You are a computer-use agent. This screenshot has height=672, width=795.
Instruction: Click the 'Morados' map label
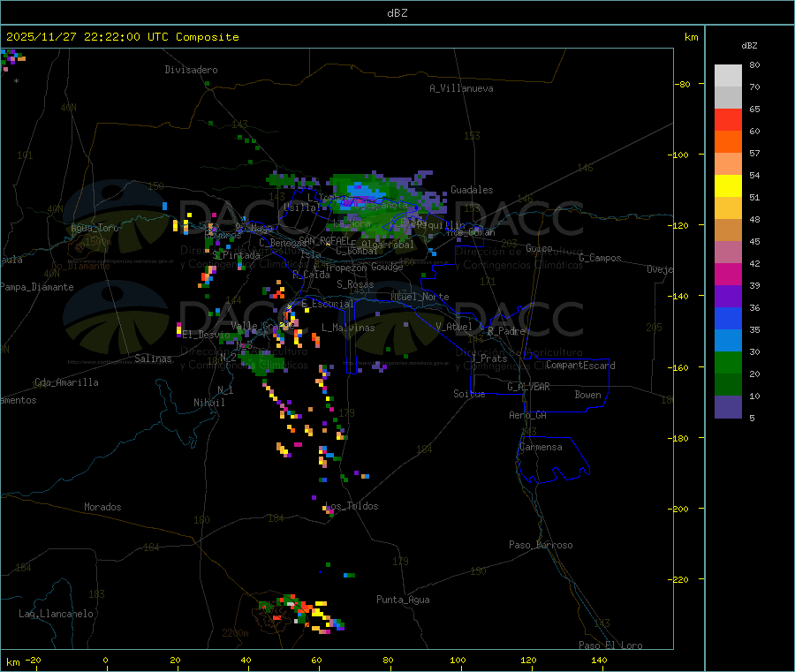(x=102, y=507)
